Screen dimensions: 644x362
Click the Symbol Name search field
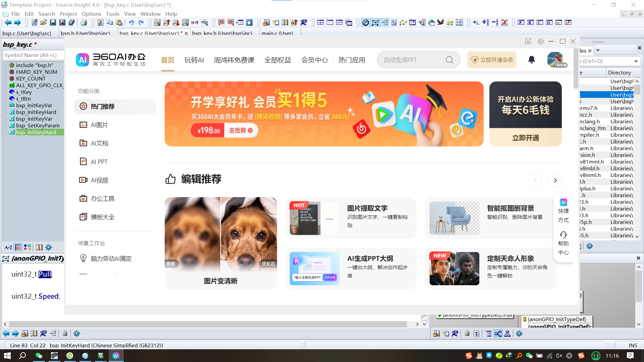click(33, 55)
